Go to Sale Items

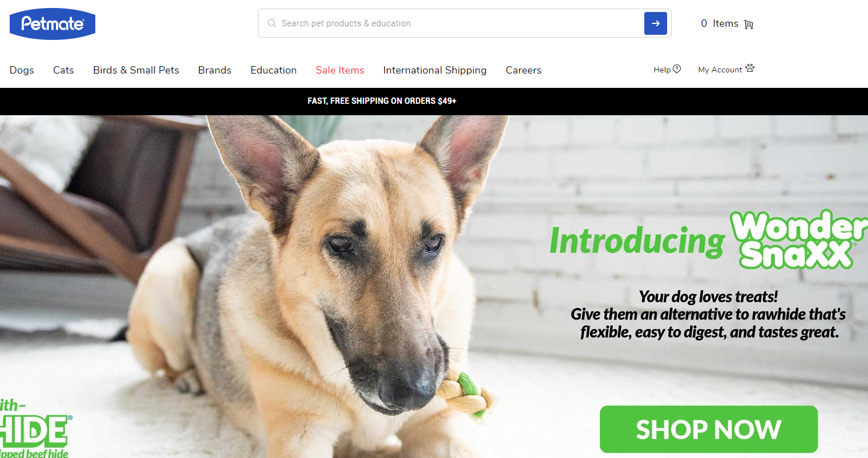pyautogui.click(x=340, y=70)
